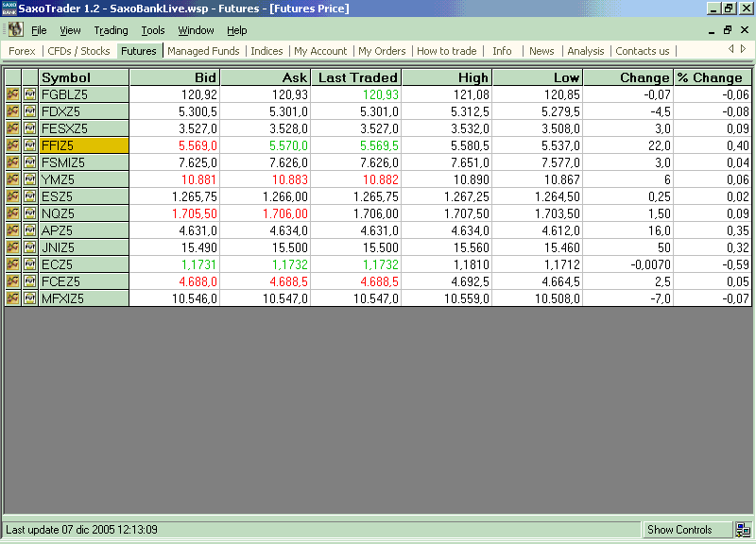View the My Orders tab

pyautogui.click(x=382, y=51)
